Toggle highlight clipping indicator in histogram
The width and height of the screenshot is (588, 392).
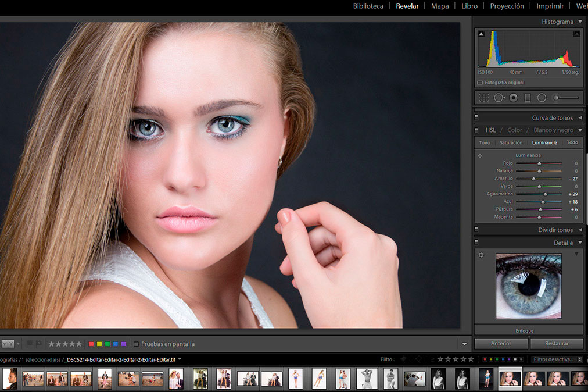click(x=576, y=34)
